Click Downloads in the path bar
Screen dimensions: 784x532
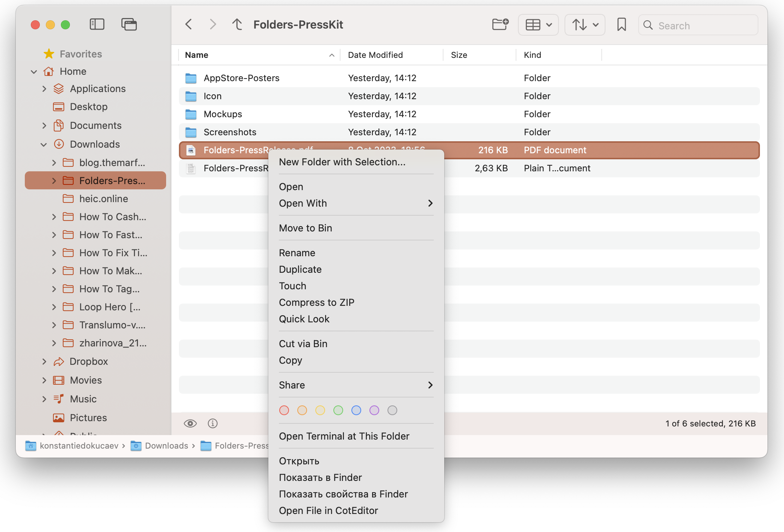tap(166, 446)
